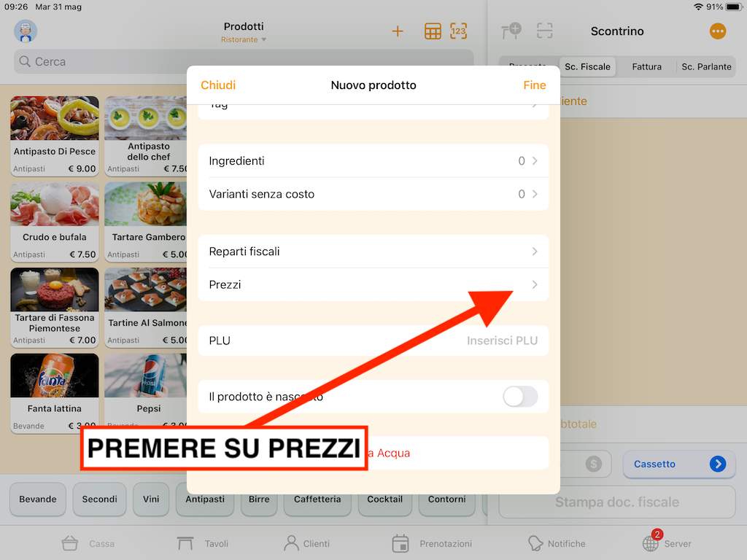Add a new product with plus icon
This screenshot has width=747, height=560.
(398, 31)
